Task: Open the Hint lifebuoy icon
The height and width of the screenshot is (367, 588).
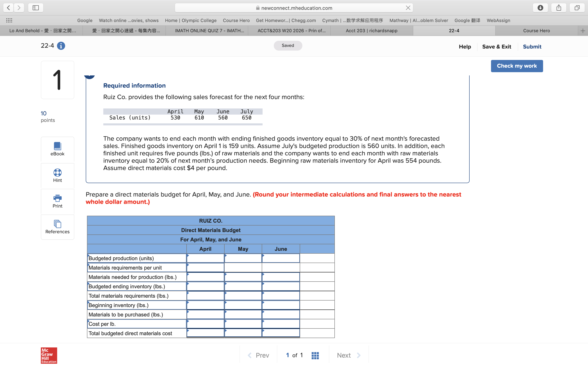Action: [57, 172]
